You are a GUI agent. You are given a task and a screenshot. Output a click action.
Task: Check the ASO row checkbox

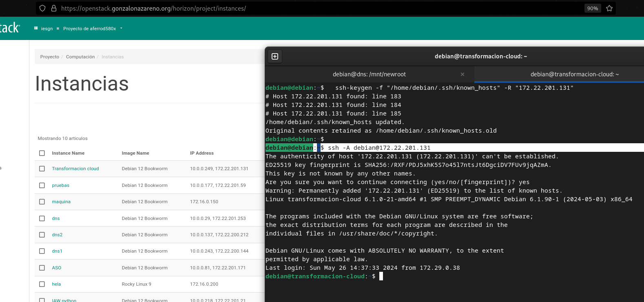(42, 268)
